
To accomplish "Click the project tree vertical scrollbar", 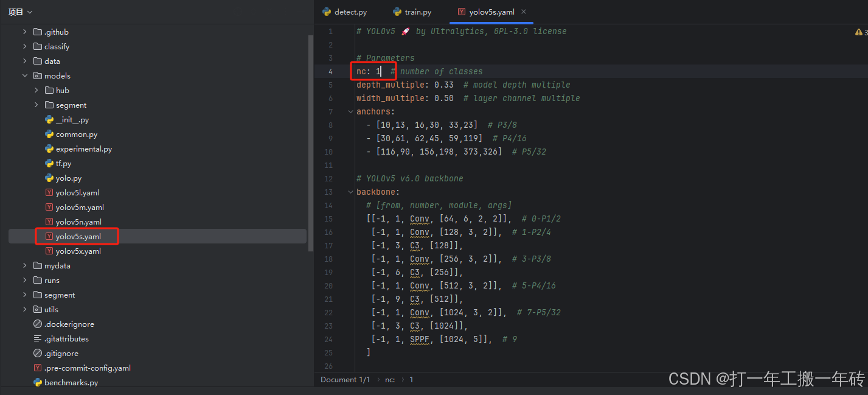I will tap(311, 143).
